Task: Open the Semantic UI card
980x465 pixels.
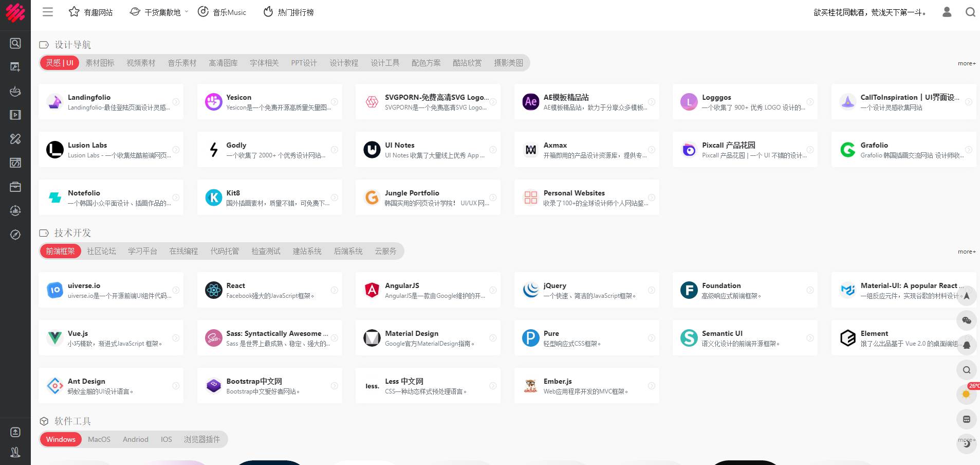Action: (745, 338)
